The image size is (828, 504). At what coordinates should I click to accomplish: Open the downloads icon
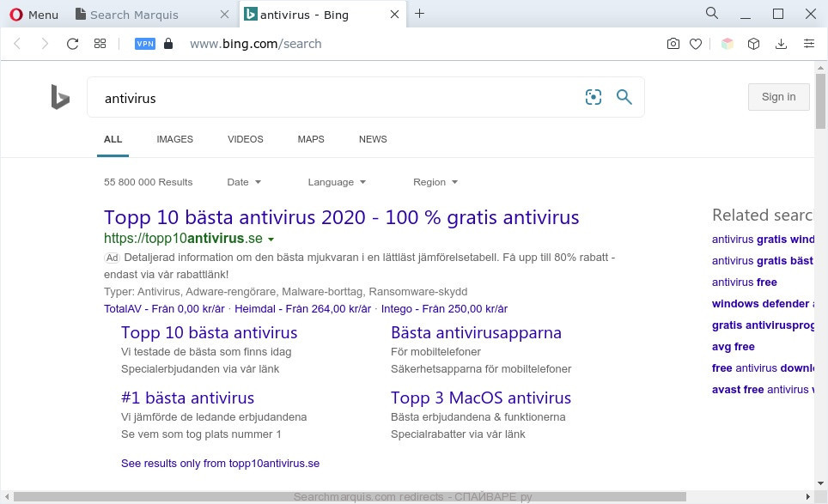(x=781, y=44)
